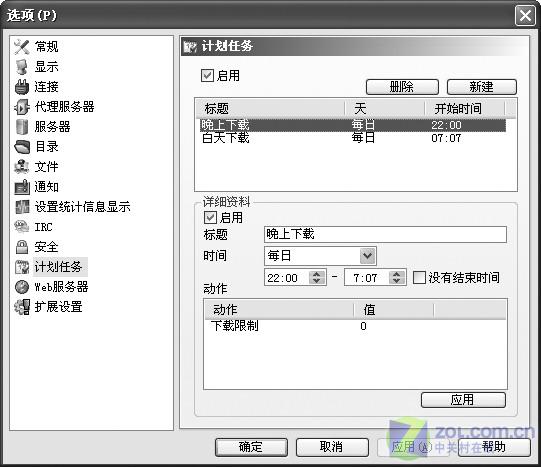Click the 代理服务器 icon
This screenshot has width=541, height=467.
click(21, 107)
